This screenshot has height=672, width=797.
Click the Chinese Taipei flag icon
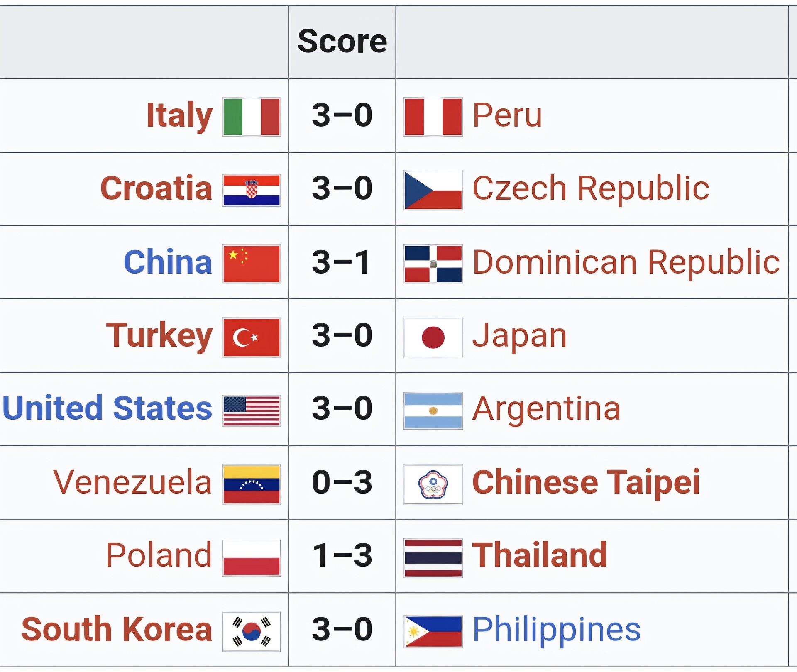point(433,484)
